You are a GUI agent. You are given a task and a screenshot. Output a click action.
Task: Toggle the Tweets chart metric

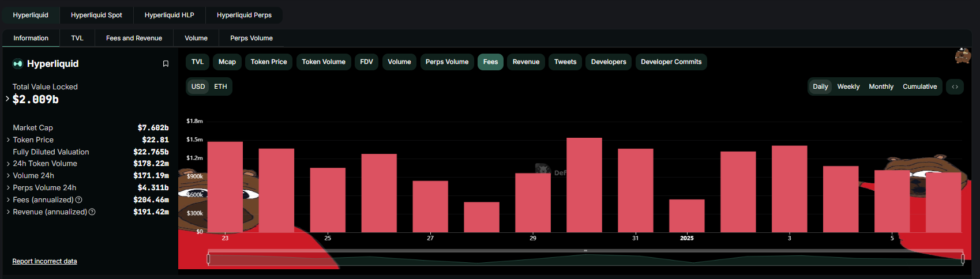(x=565, y=62)
